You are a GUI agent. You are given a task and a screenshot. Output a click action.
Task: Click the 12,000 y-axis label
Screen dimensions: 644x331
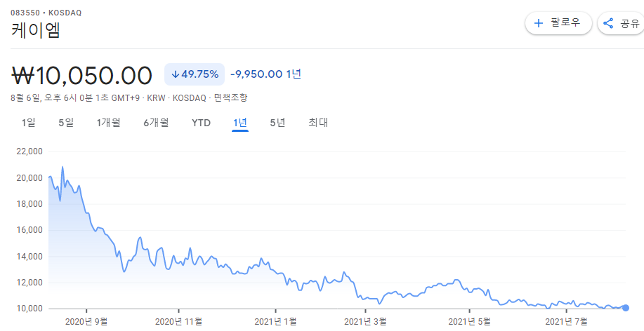coord(29,283)
